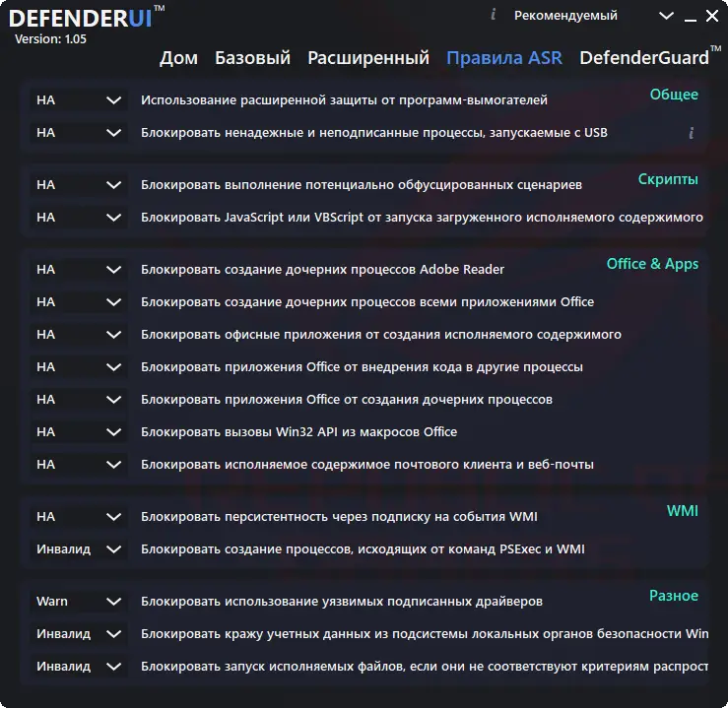
Task: Open dropdown for PSExec and WMI rule
Action: click(79, 549)
